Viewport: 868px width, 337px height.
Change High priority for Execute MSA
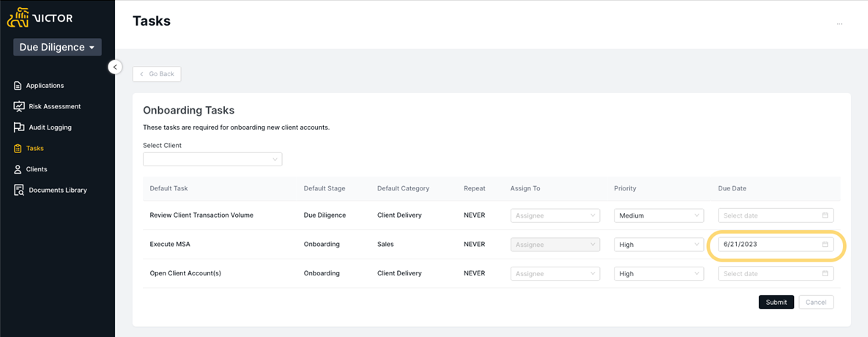[659, 245]
